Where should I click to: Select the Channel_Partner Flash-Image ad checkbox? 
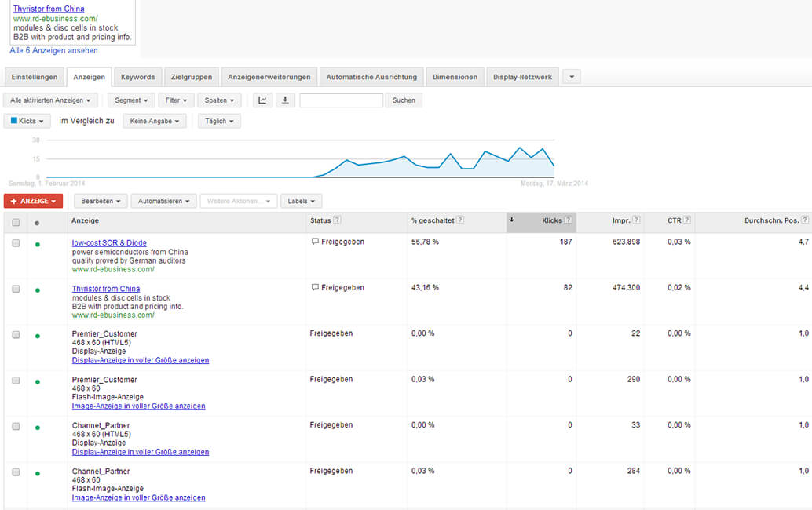[16, 472]
